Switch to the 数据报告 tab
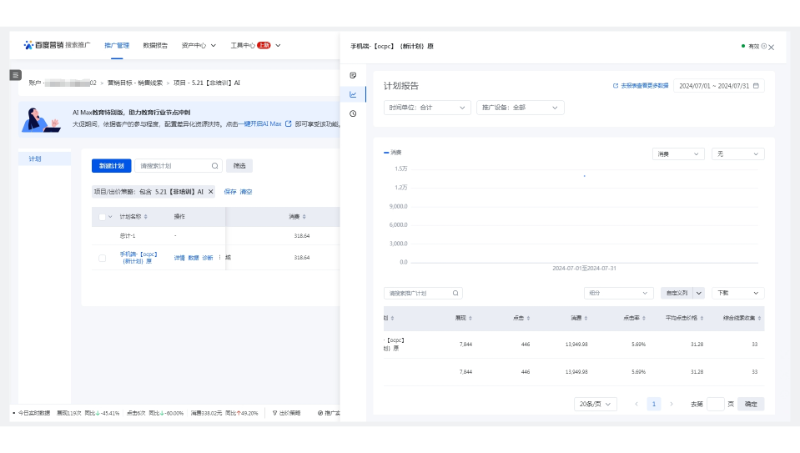This screenshot has width=800, height=453. 155,45
